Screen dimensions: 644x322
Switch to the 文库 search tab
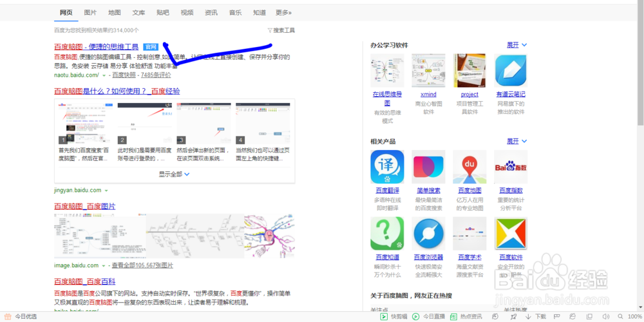[138, 13]
